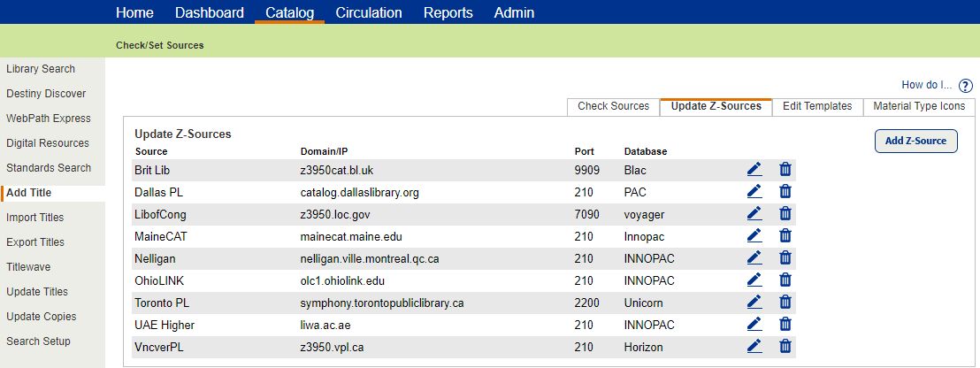Image resolution: width=980 pixels, height=368 pixels.
Task: Edit the VncverPL source with pencil icon
Action: [754, 346]
